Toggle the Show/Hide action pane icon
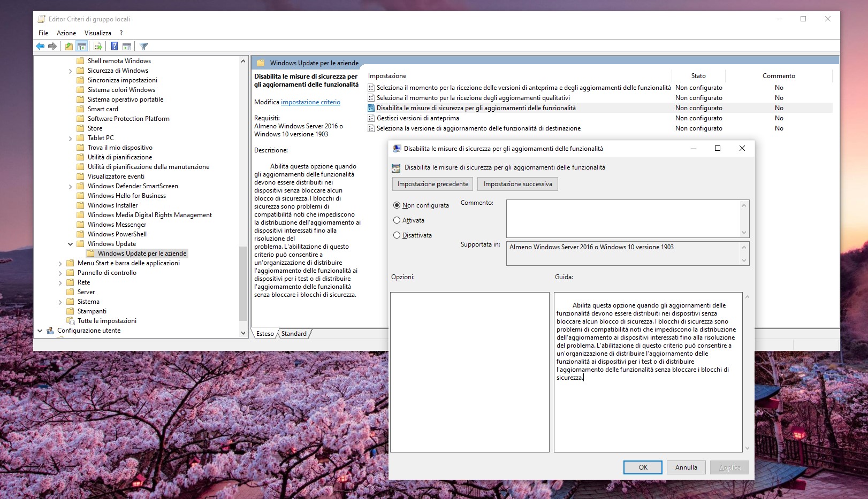Screen dimensions: 868x499 (127, 47)
